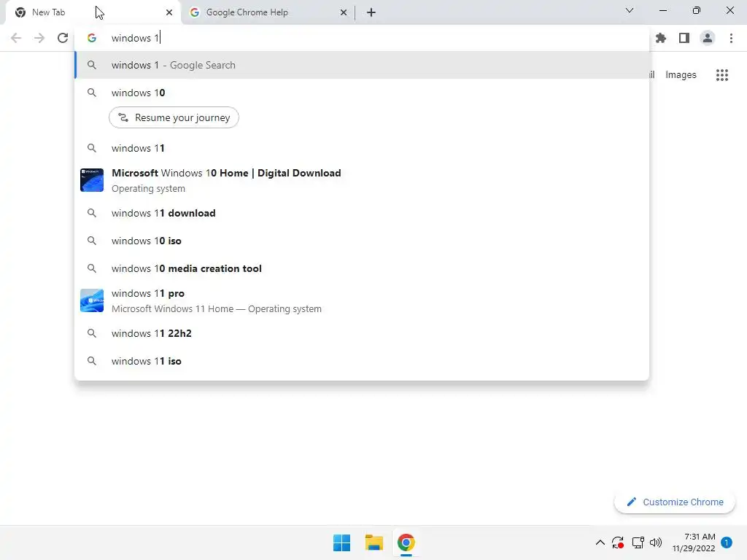The image size is (747, 560).
Task: Reload the page with the refresh icon
Action: point(63,38)
